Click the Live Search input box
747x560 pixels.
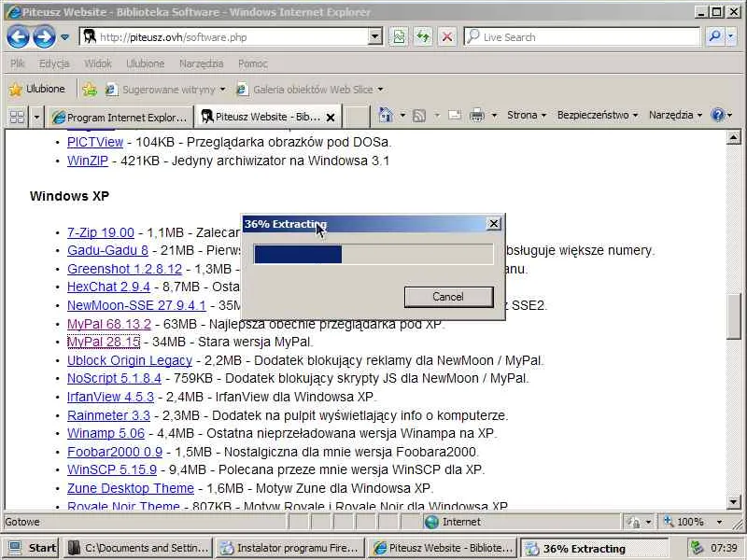point(582,36)
